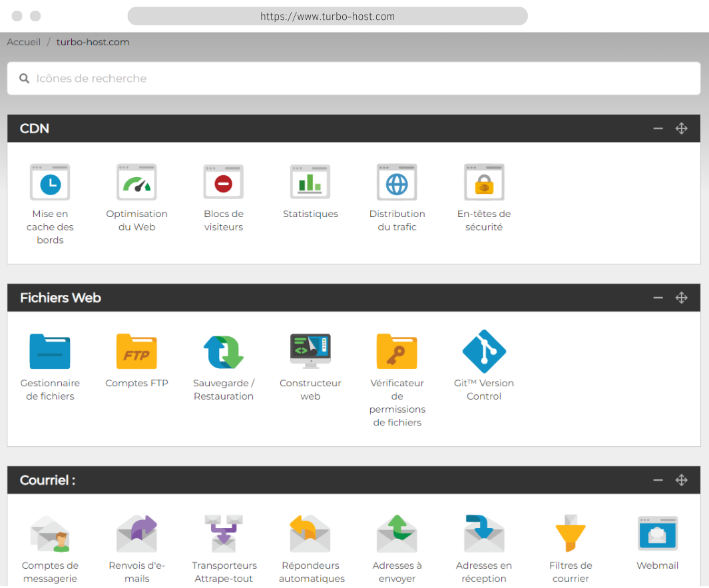This screenshot has width=709, height=588.
Task: Open Mise en cache des bords icon
Action: point(50,182)
